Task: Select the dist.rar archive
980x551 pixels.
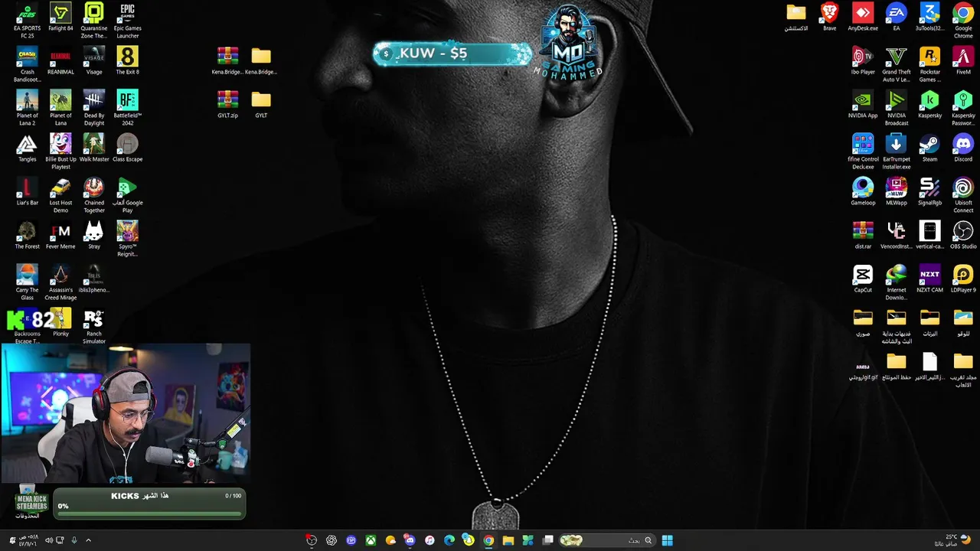Action: pyautogui.click(x=863, y=235)
